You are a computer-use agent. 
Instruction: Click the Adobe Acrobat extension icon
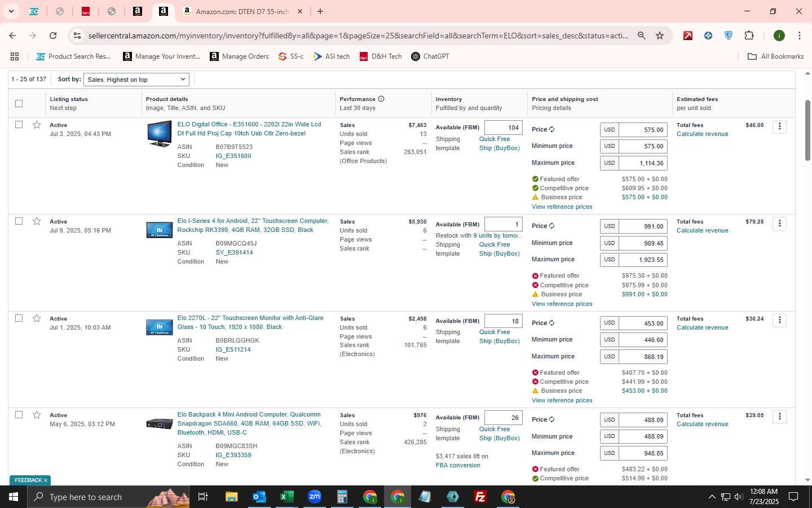point(688,36)
